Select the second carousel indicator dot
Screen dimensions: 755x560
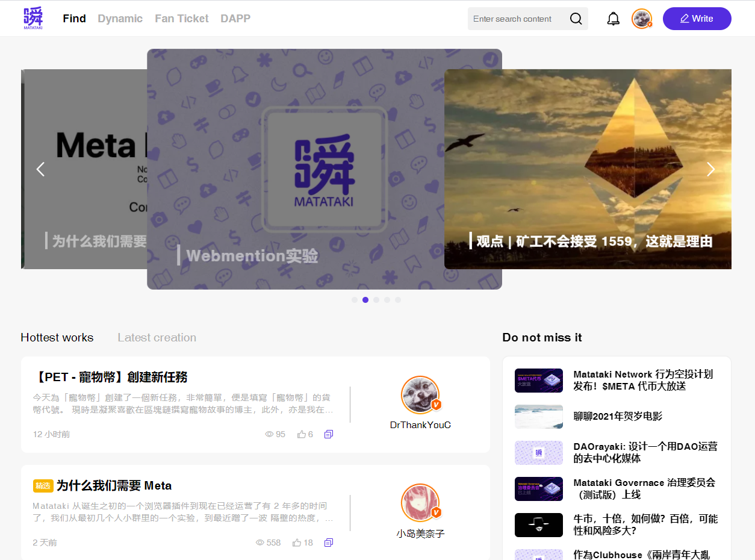[365, 300]
